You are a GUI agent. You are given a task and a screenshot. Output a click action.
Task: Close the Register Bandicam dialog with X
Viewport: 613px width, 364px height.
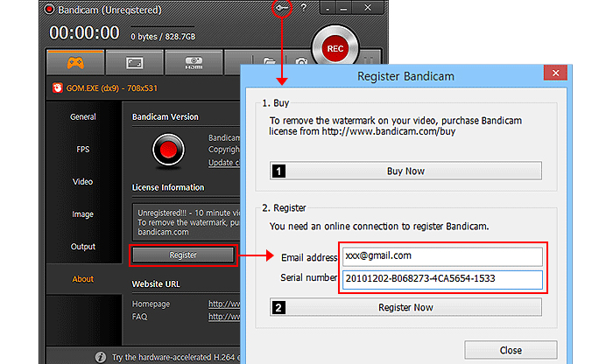(x=555, y=73)
